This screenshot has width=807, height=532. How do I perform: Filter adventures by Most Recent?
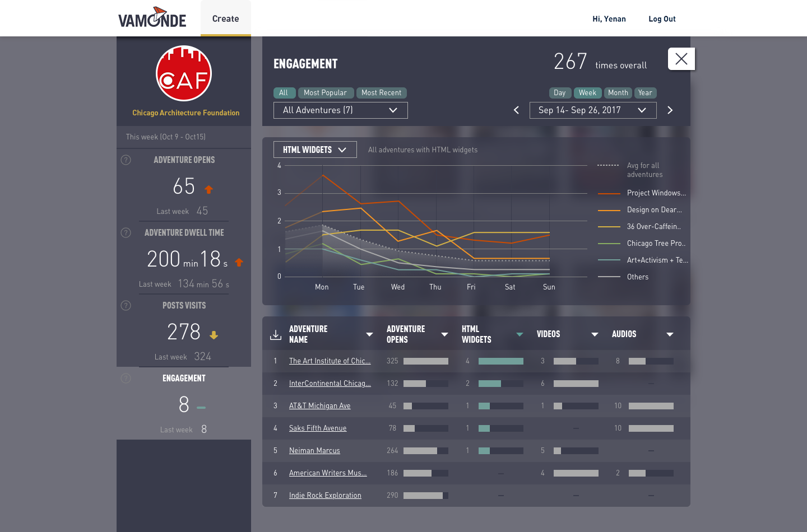(381, 93)
